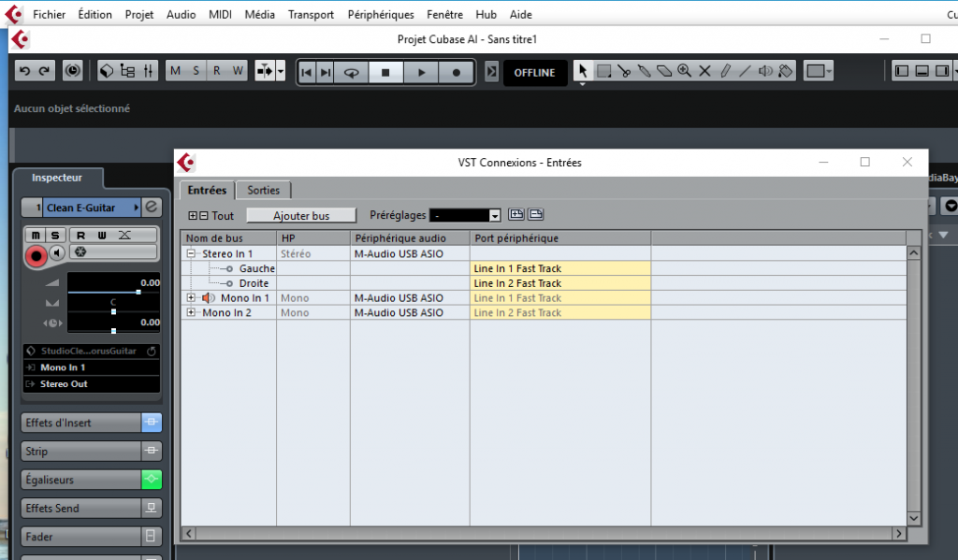This screenshot has width=958, height=560.
Task: Bypass Égaliseurs section green button
Action: [152, 480]
